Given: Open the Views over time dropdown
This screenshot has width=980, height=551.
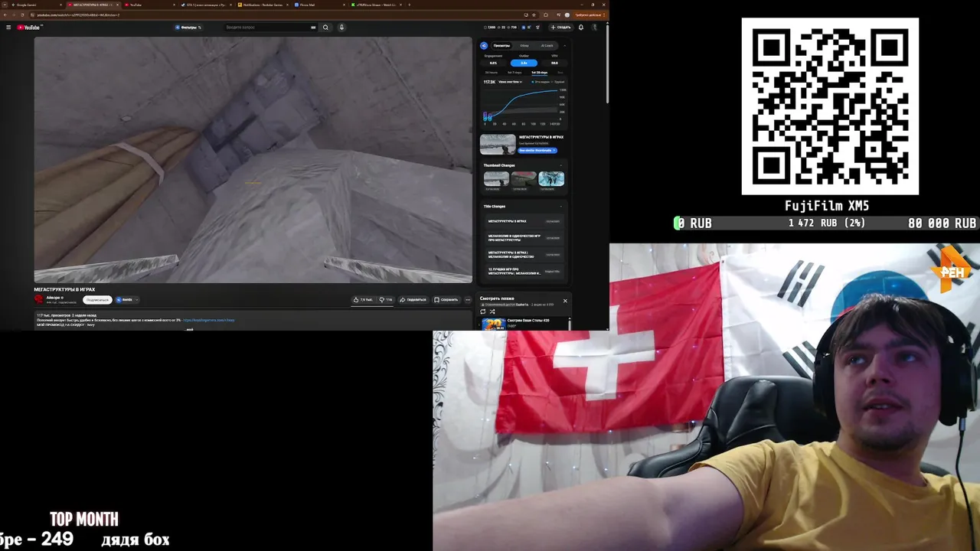Looking at the screenshot, I should point(511,82).
